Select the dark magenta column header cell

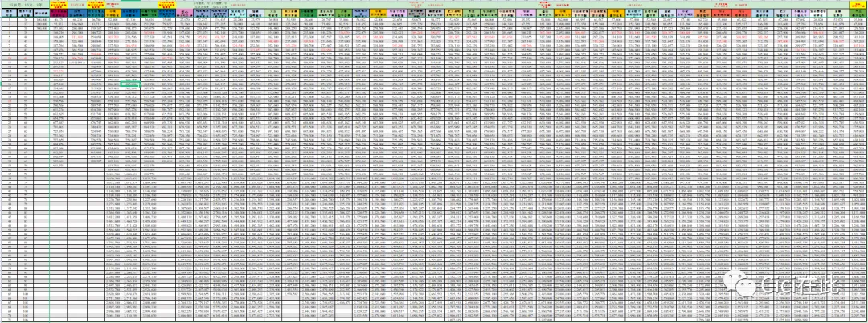(59, 13)
